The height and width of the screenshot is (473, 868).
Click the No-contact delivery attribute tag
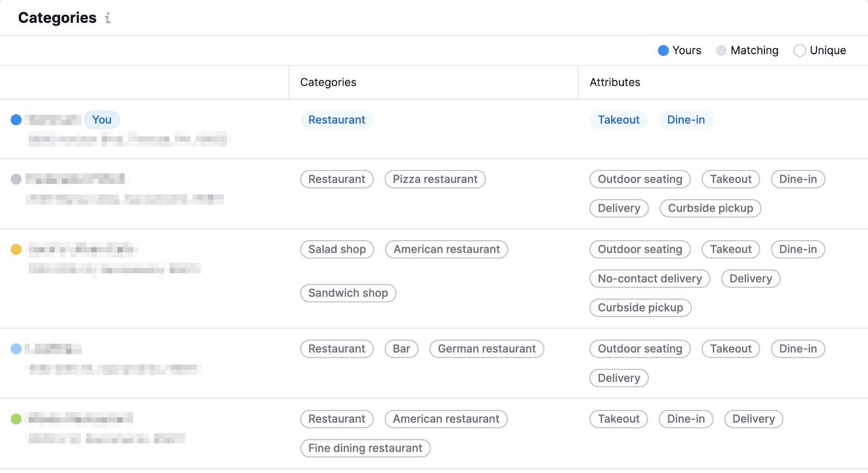[x=649, y=279]
